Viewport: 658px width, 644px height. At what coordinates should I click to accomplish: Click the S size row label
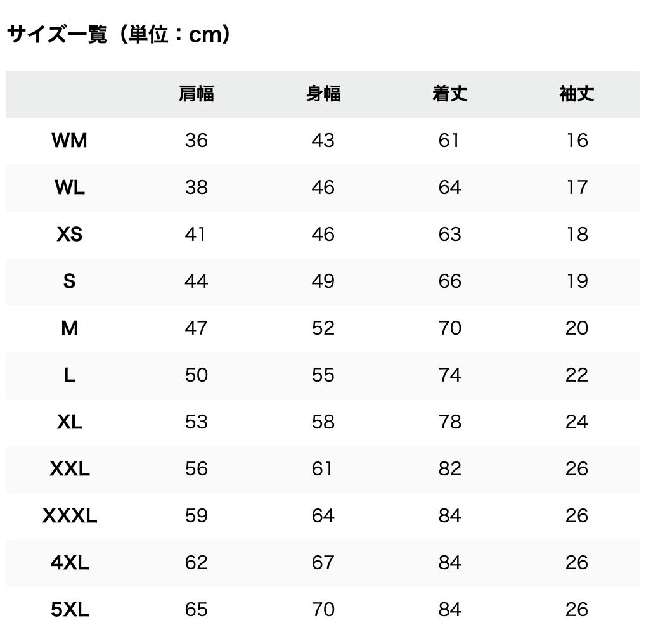click(x=70, y=281)
